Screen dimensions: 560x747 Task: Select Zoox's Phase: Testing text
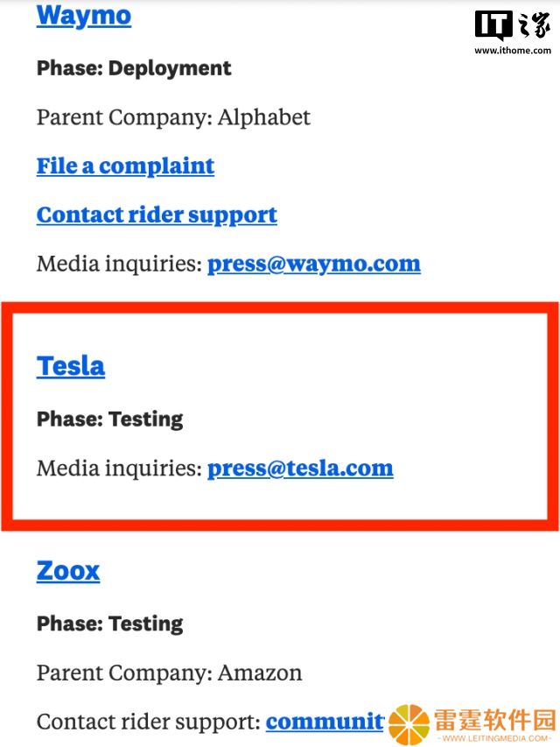tap(109, 624)
